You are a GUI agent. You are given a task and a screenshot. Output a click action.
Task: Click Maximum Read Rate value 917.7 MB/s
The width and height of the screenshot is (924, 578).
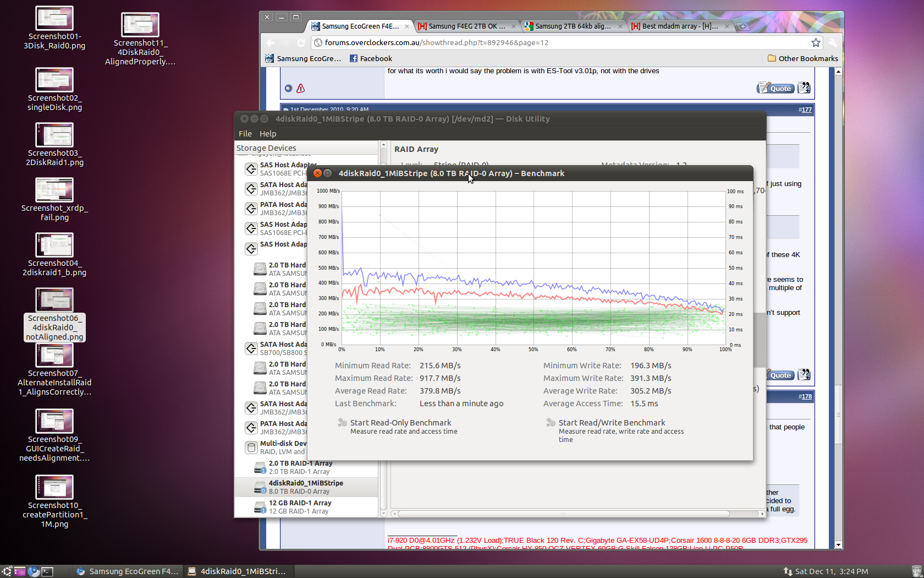(440, 378)
